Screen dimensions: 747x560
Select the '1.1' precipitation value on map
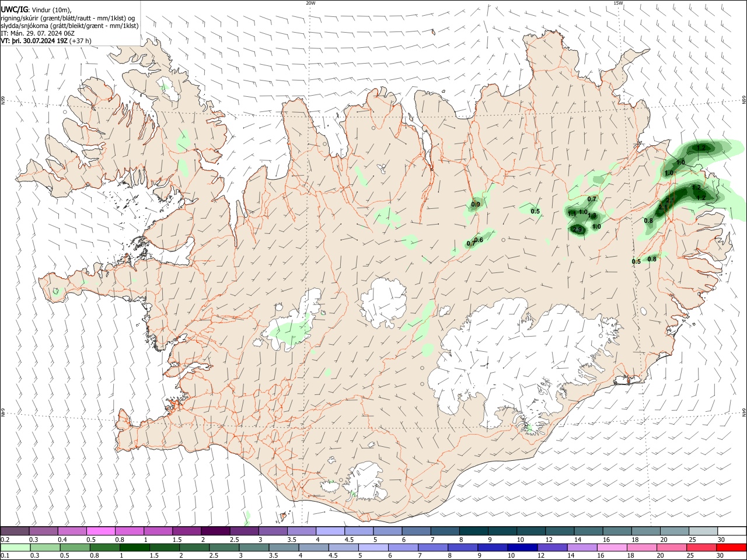tap(572, 213)
